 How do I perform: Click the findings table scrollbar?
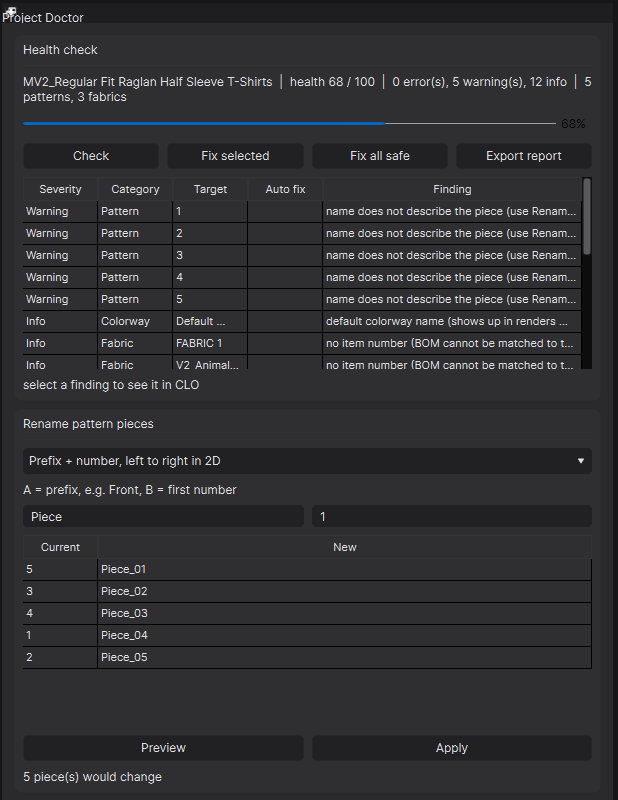point(587,216)
